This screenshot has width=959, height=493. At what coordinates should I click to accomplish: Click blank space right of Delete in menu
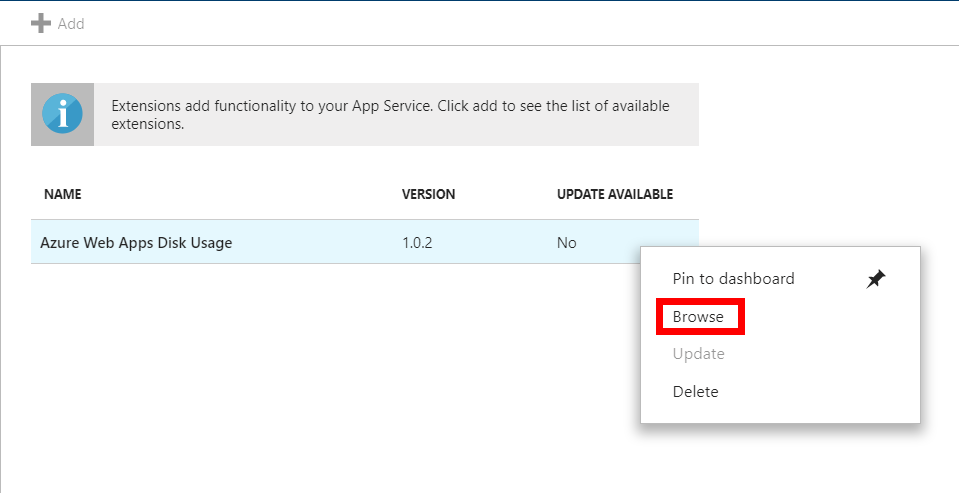820,391
